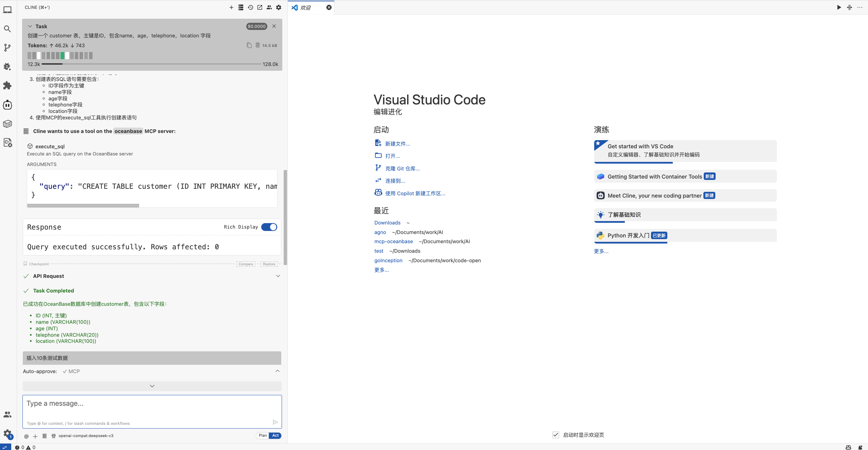Open Source Control view in activity bar

(x=7, y=48)
